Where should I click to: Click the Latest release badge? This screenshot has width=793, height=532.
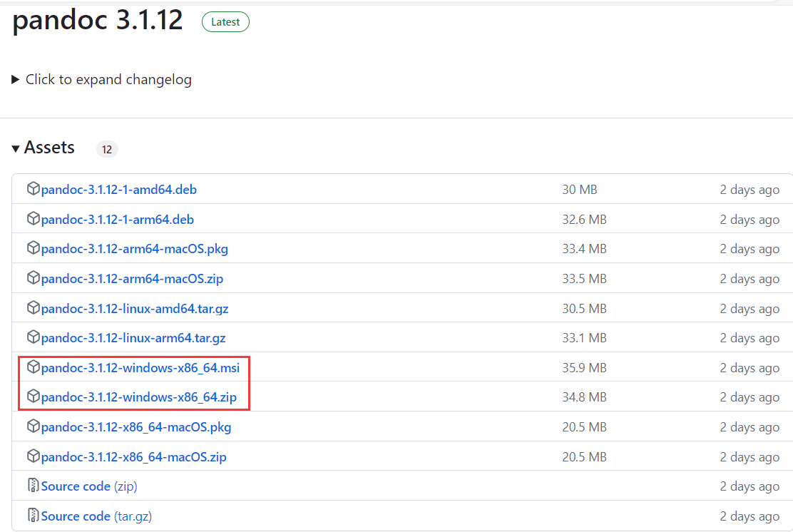coord(225,21)
